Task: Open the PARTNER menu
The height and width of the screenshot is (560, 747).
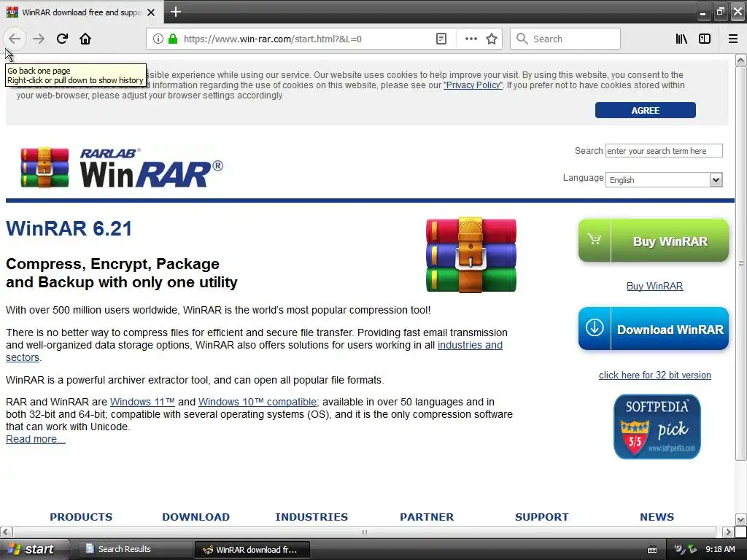Action: [x=427, y=517]
